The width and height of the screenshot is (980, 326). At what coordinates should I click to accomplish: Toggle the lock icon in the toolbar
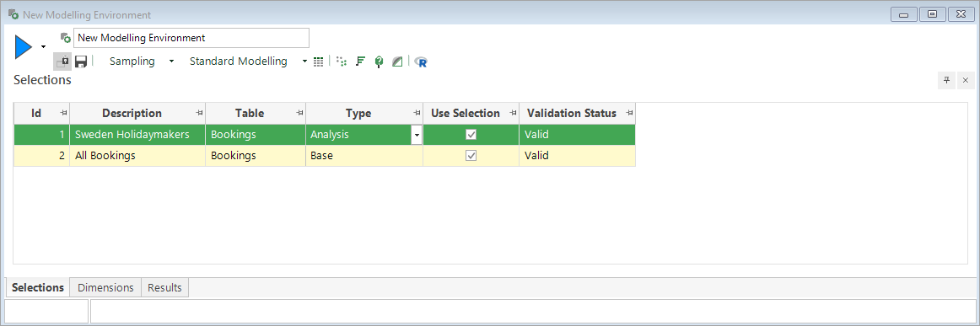(62, 61)
